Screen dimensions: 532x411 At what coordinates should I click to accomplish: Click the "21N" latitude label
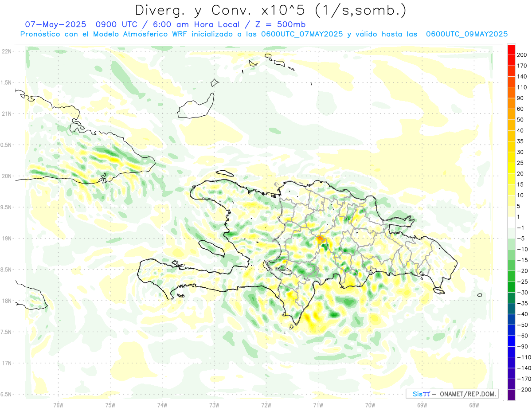7,114
